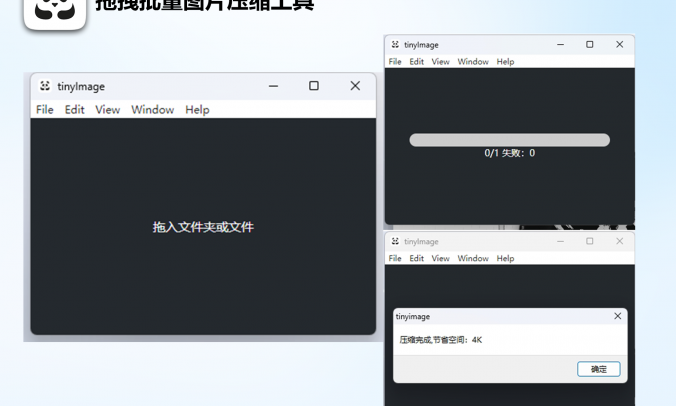The image size is (676, 406).
Task: Open Help menu in progress-bar window
Action: [x=505, y=62]
